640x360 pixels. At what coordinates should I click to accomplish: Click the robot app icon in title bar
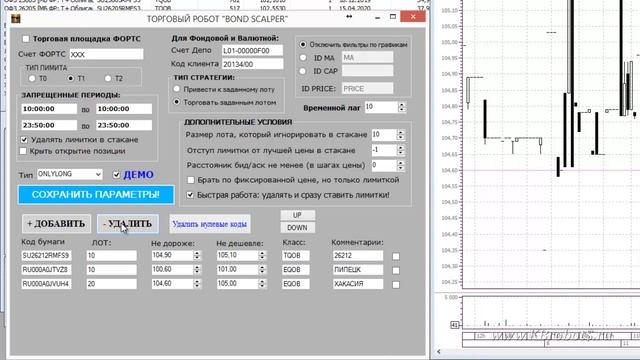16,19
